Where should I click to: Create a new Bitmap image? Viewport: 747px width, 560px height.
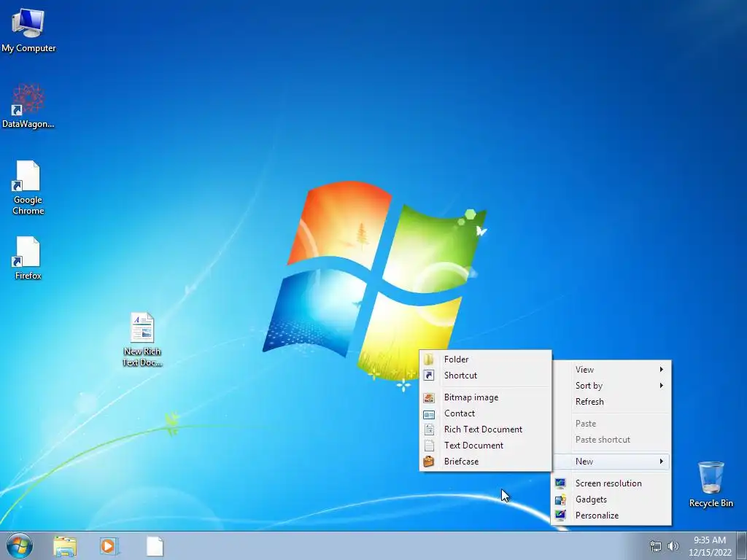coord(485,397)
